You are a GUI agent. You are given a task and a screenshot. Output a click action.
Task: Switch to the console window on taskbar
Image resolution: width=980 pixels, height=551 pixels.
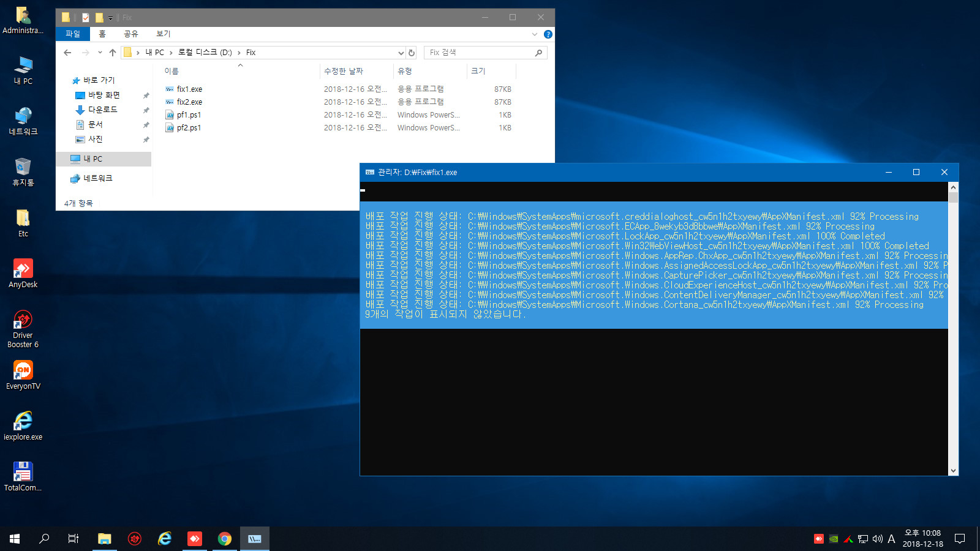(x=255, y=539)
